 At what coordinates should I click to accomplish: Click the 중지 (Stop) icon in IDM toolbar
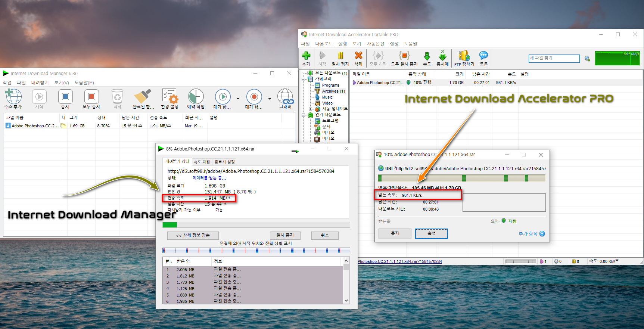[x=65, y=96]
